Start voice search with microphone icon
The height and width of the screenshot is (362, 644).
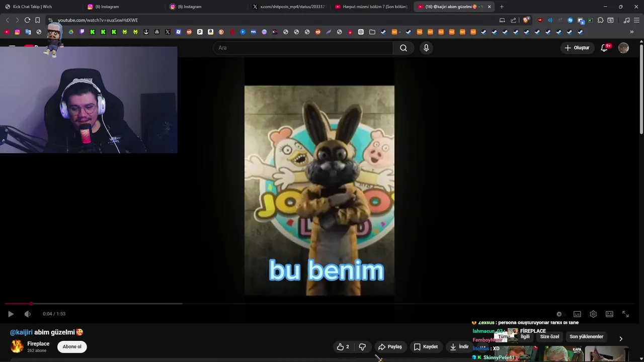(426, 48)
